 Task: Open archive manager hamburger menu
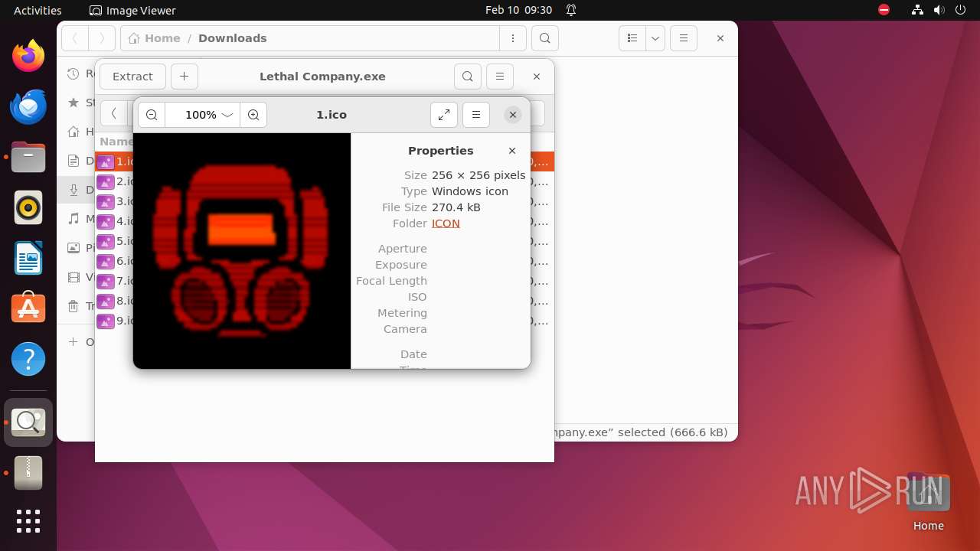(x=500, y=77)
